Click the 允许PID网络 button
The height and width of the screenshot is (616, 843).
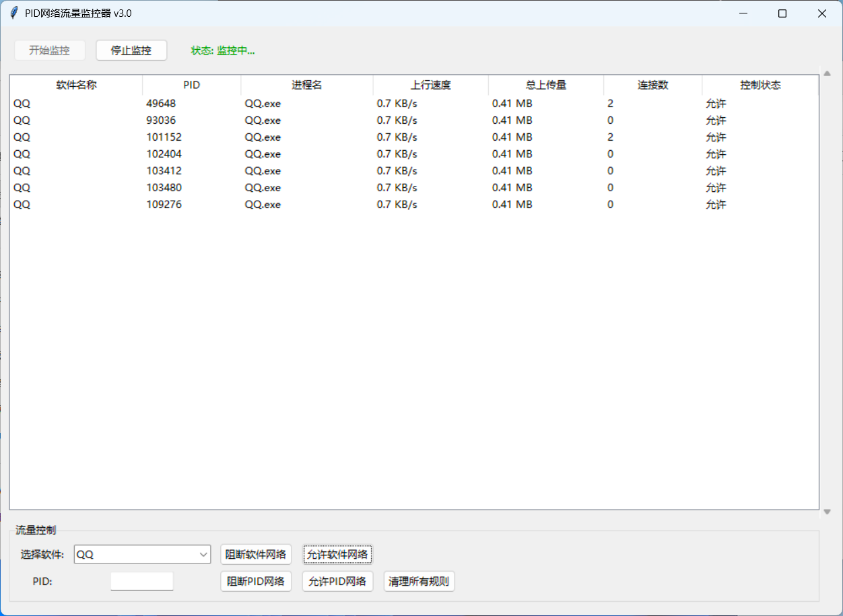pyautogui.click(x=337, y=582)
